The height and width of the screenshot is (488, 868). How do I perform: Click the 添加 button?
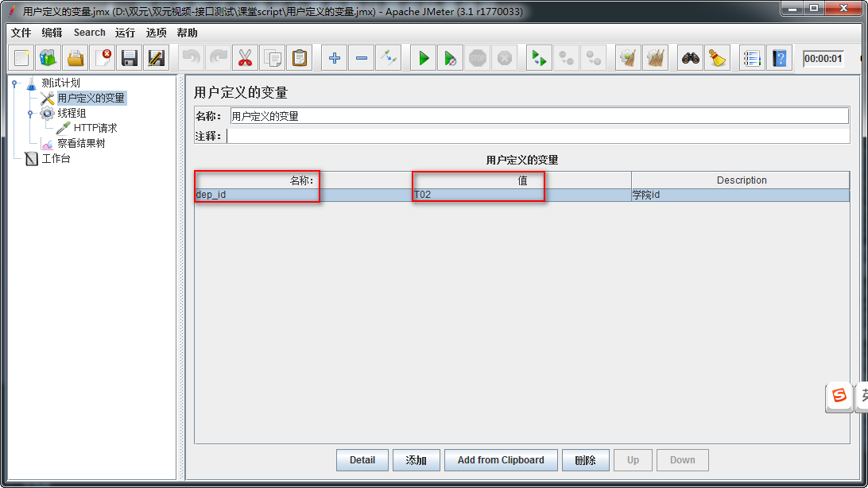point(417,460)
